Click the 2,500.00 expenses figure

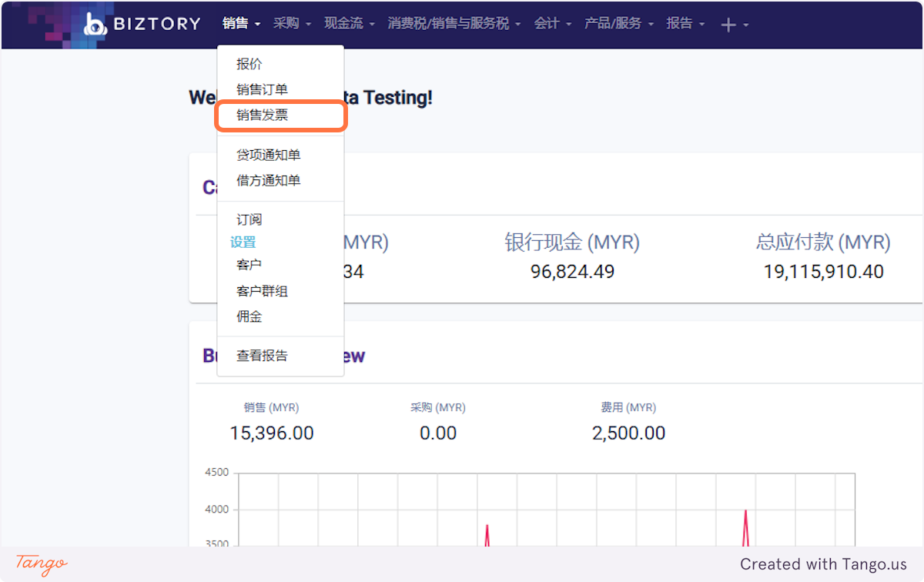(628, 433)
